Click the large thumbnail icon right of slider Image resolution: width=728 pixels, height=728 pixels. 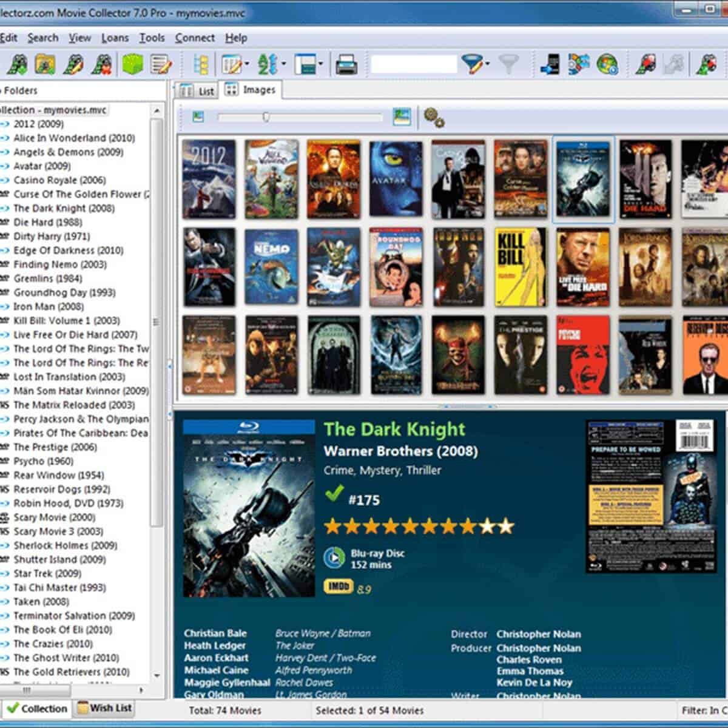402,116
